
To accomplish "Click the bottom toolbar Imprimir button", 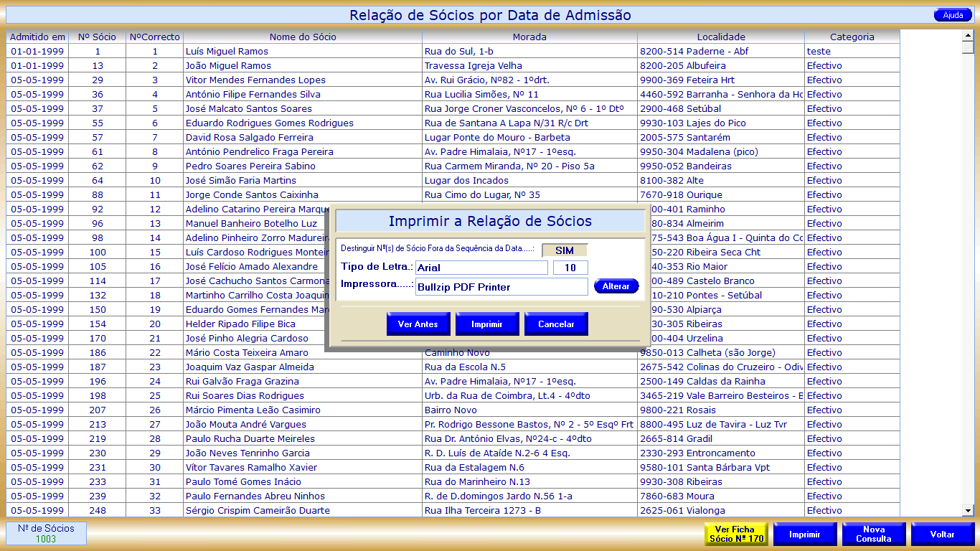I will (x=804, y=534).
